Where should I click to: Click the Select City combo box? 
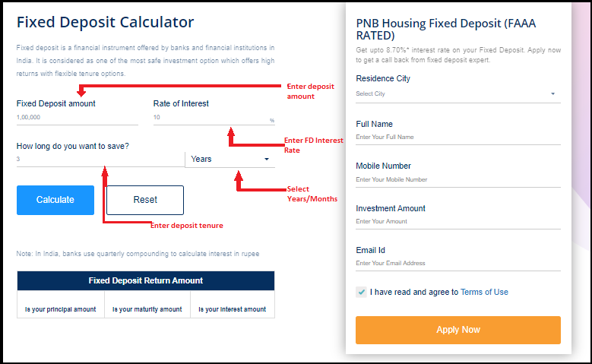click(x=458, y=93)
